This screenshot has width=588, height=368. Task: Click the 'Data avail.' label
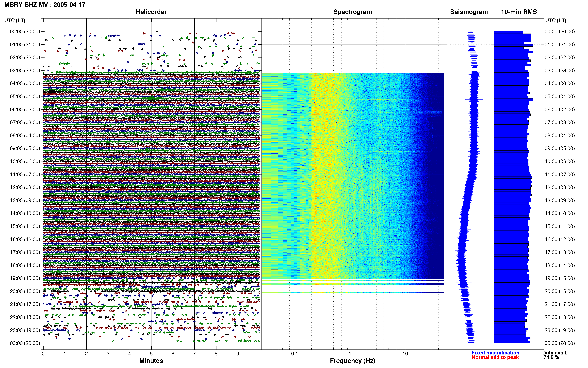(555, 353)
